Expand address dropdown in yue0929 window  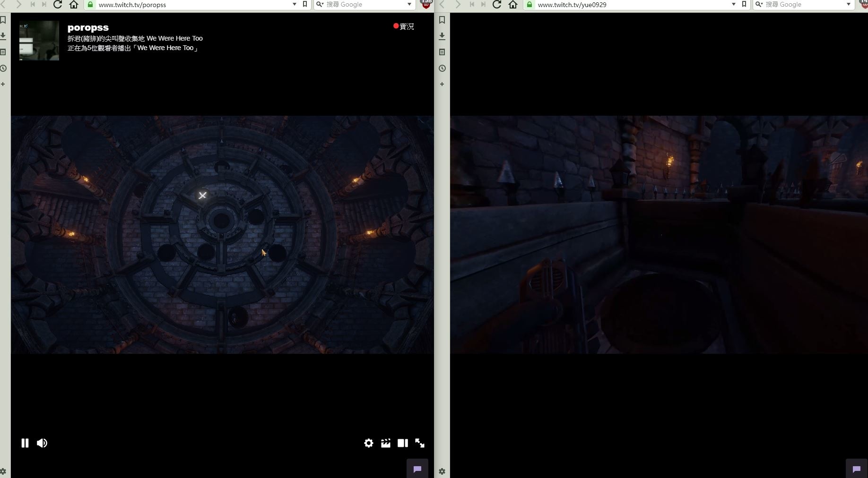point(733,5)
